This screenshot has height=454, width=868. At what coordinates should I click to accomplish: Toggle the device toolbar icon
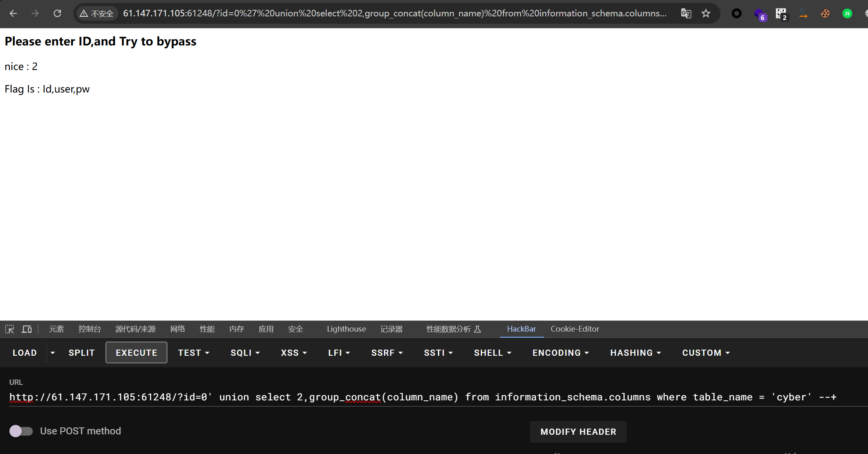coord(27,329)
